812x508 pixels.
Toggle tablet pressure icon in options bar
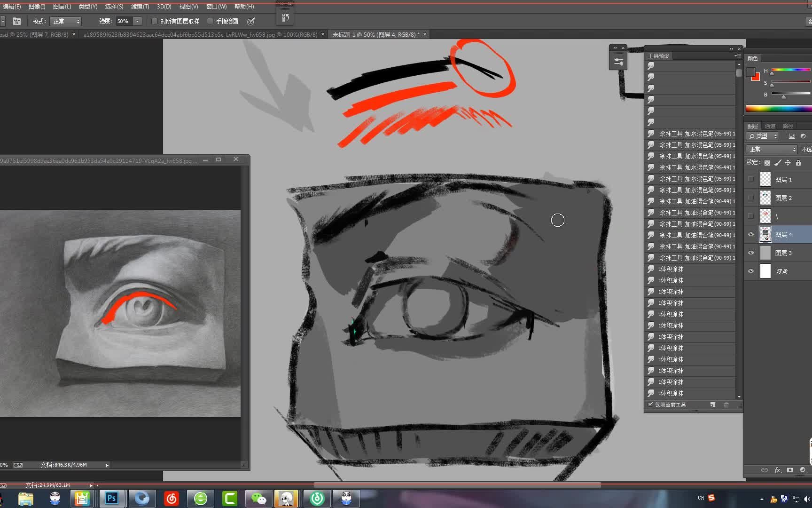tap(251, 21)
